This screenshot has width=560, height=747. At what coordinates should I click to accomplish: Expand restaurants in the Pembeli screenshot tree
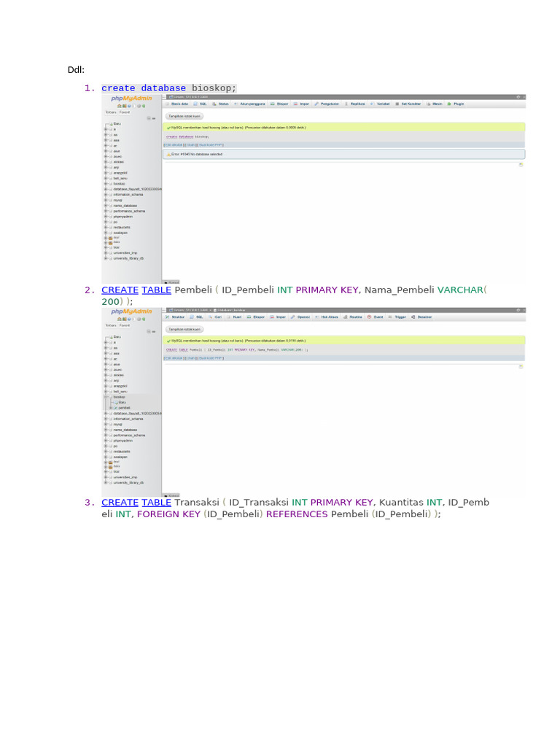point(106,452)
